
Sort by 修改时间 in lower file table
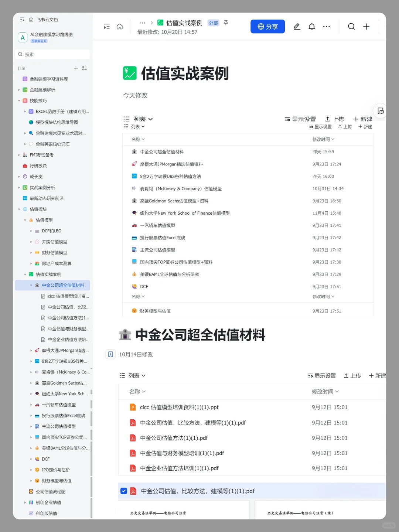tap(325, 392)
